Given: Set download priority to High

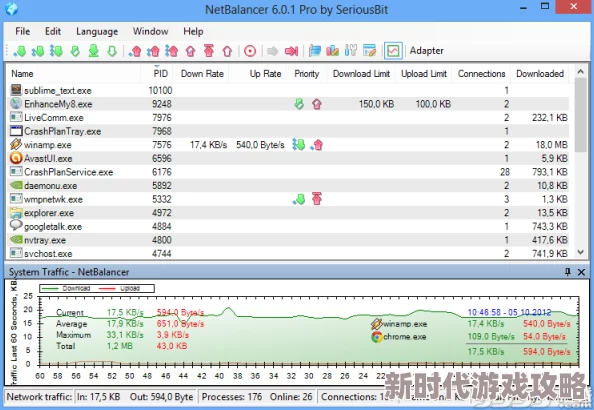Looking at the screenshot, I should (56, 51).
